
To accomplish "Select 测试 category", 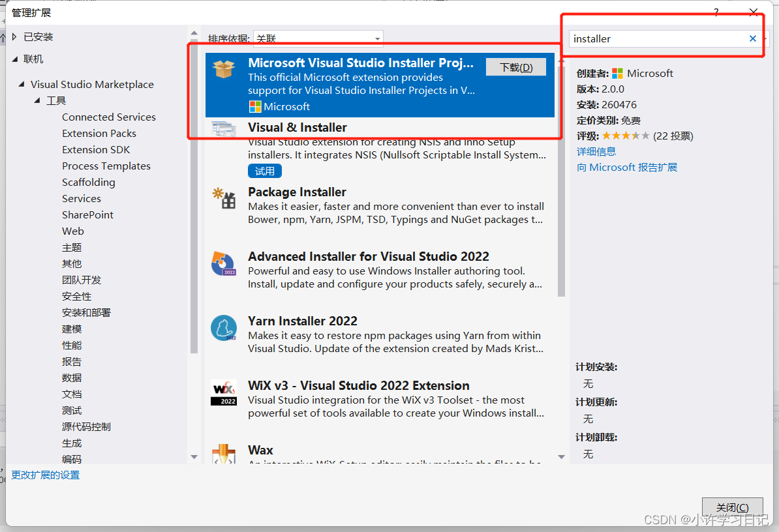I will pos(72,411).
